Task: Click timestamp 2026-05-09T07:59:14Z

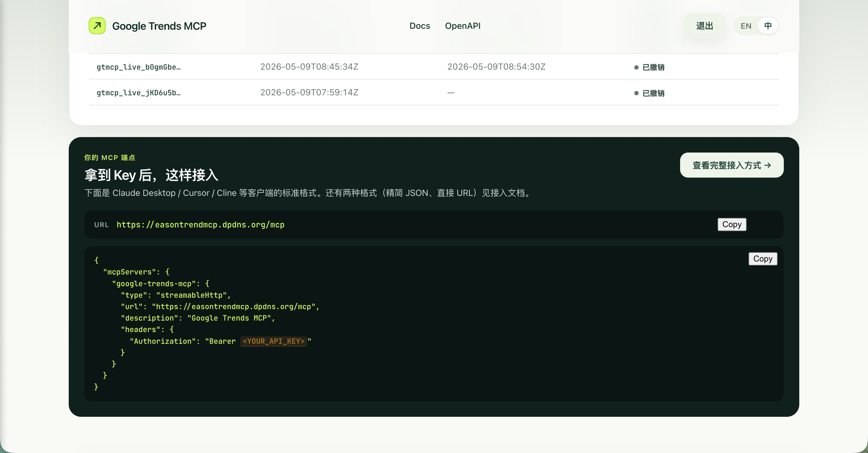Action: (x=309, y=92)
